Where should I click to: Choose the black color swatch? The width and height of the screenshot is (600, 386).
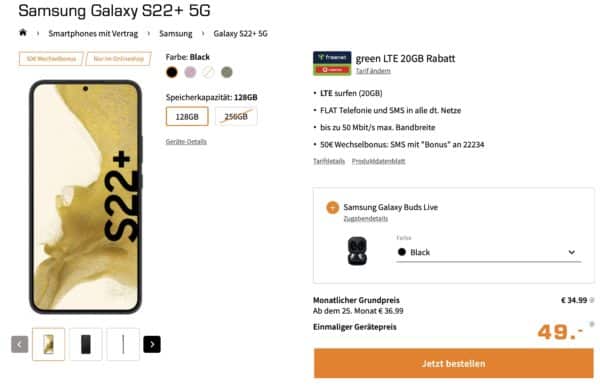tap(172, 72)
